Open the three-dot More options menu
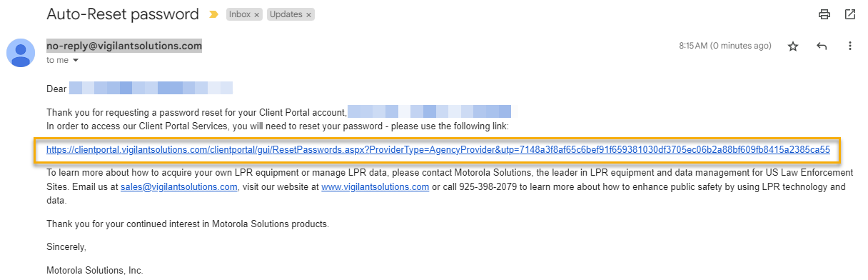The width and height of the screenshot is (868, 280). 850,46
